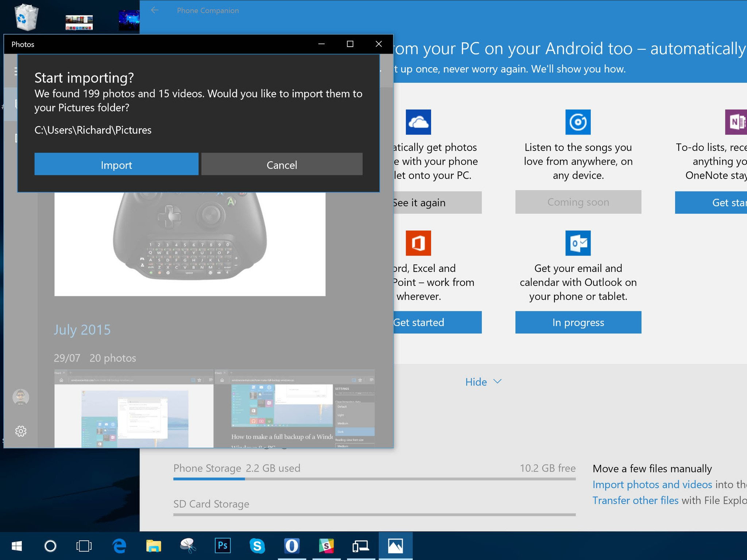Click the user avatar in Photos sidebar
The height and width of the screenshot is (560, 747).
pyautogui.click(x=21, y=397)
